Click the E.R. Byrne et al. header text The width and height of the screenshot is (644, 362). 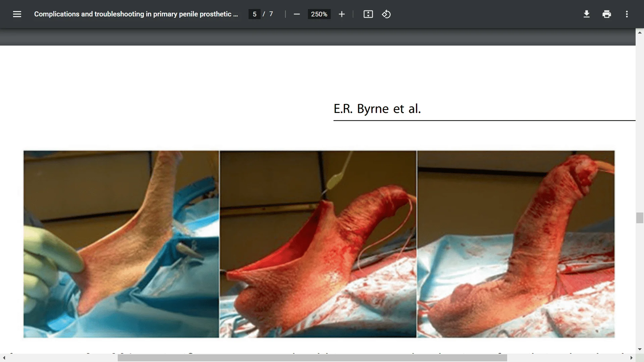click(377, 109)
